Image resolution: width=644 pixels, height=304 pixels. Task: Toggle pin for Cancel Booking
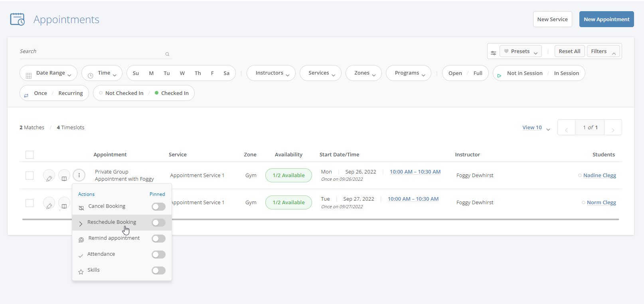coord(158,207)
